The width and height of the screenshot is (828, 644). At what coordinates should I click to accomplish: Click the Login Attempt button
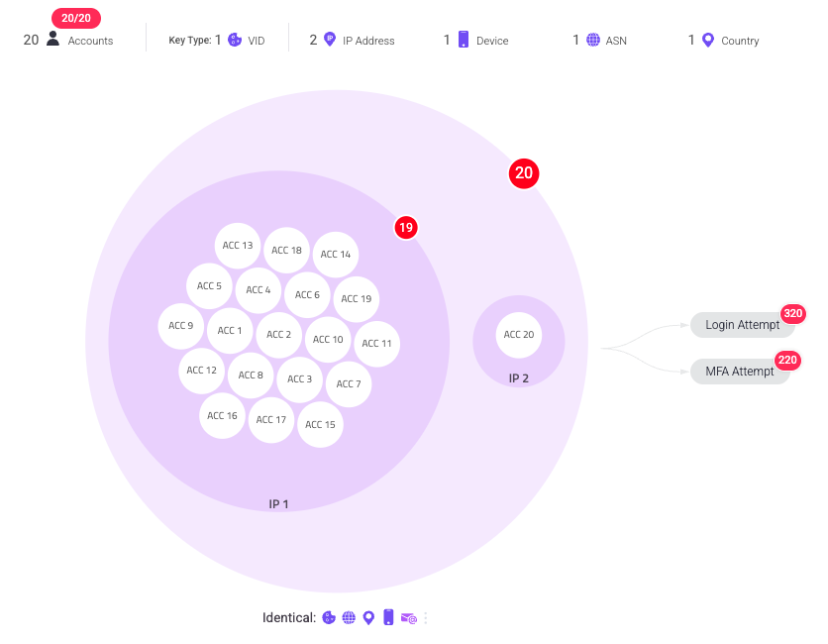[742, 325]
